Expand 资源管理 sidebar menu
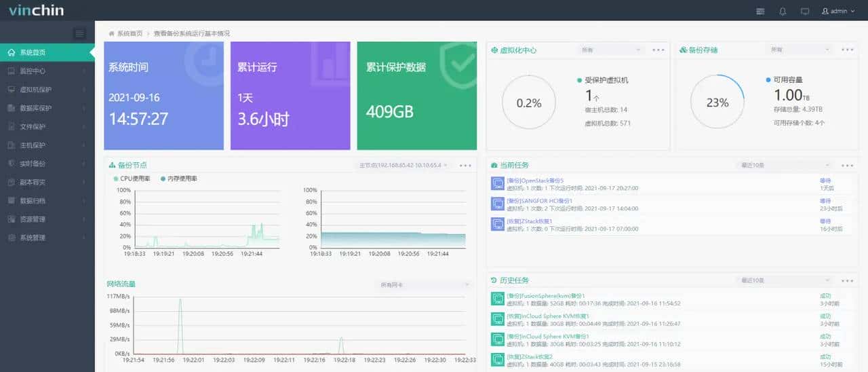This screenshot has width=868, height=372. [x=47, y=219]
